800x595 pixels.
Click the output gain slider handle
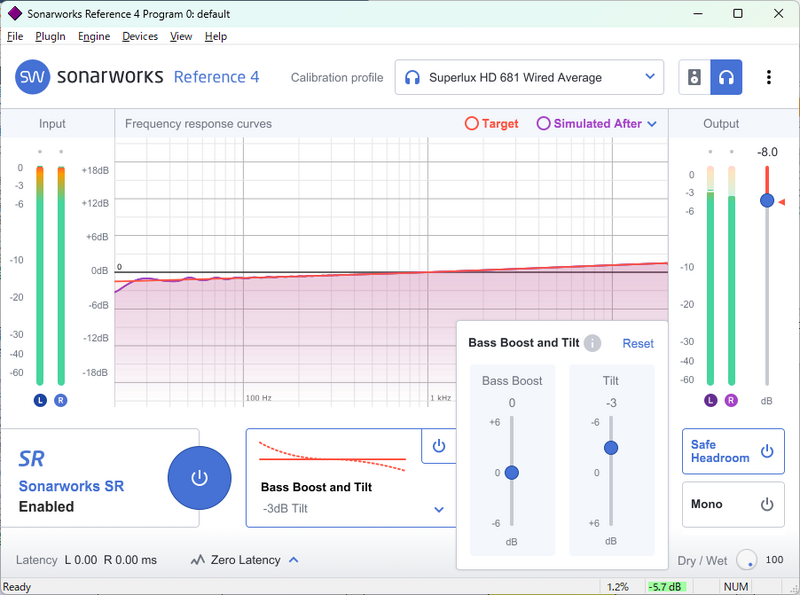pos(767,201)
